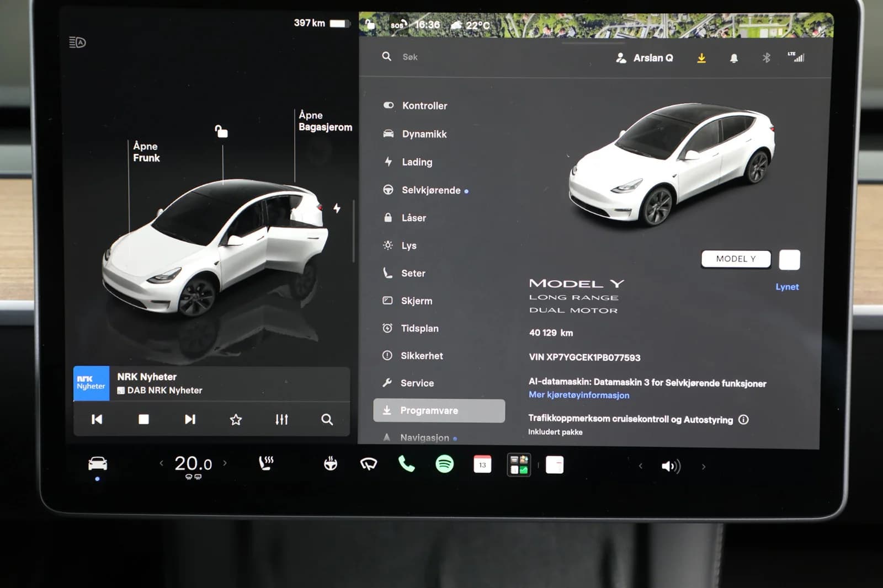Select the Låser menu item

(x=405, y=218)
